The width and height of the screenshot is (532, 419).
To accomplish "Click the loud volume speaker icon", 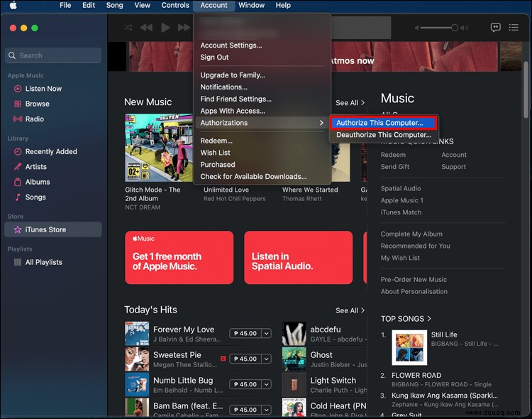I will (465, 28).
